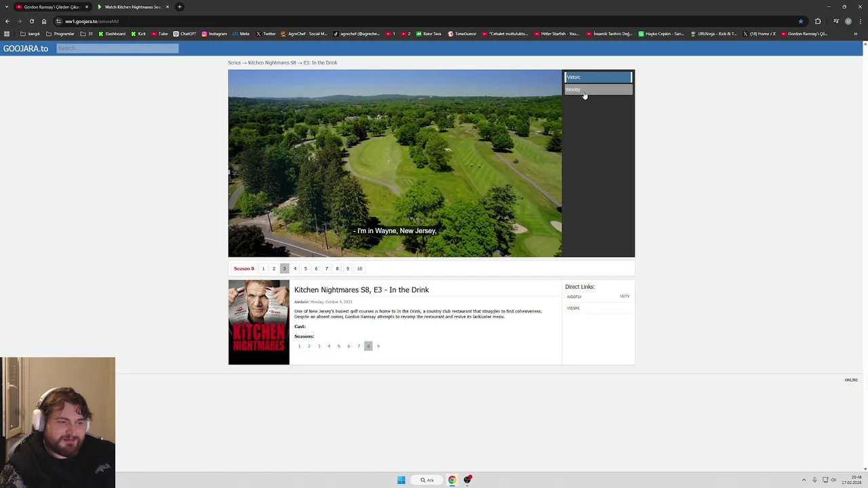Open the 31 bookmarks folder
The image size is (868, 488).
click(87, 34)
